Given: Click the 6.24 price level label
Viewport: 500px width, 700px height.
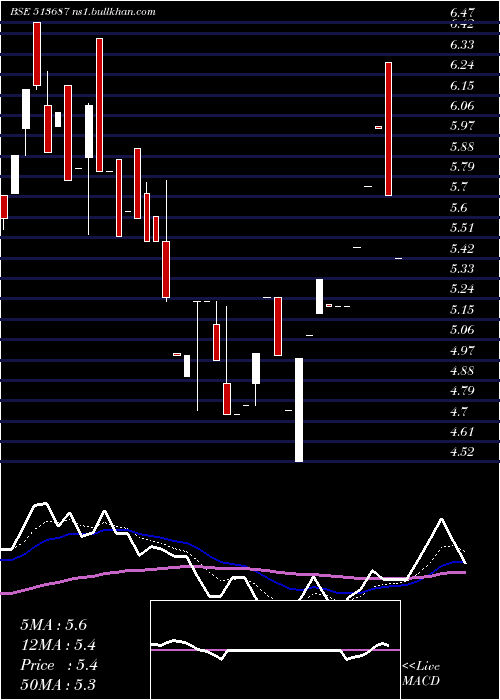Looking at the screenshot, I should point(462,65).
